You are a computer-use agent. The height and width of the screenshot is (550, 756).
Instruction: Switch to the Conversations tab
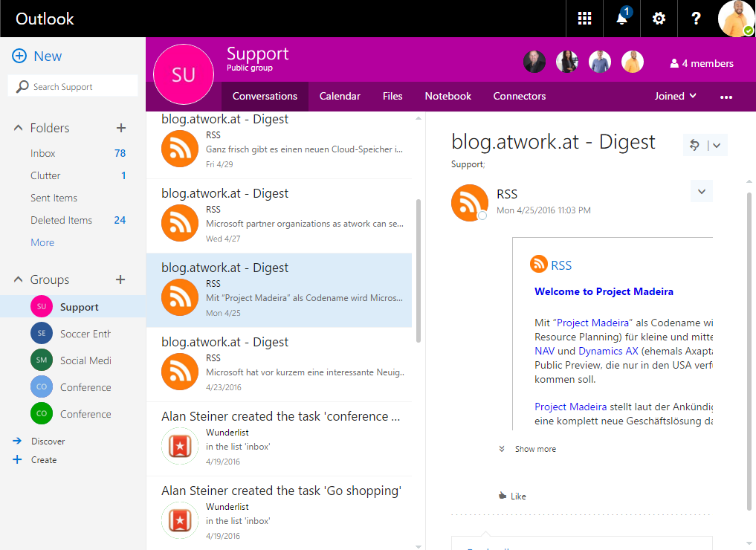pyautogui.click(x=265, y=96)
